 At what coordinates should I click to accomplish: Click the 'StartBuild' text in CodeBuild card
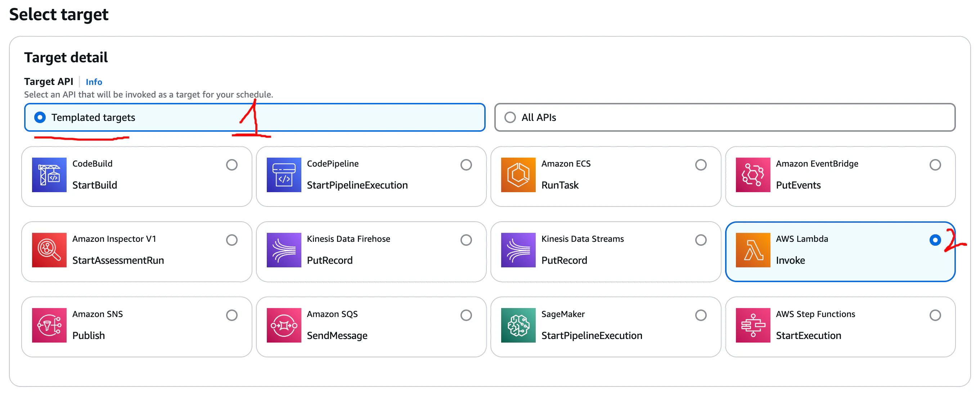[x=95, y=185]
